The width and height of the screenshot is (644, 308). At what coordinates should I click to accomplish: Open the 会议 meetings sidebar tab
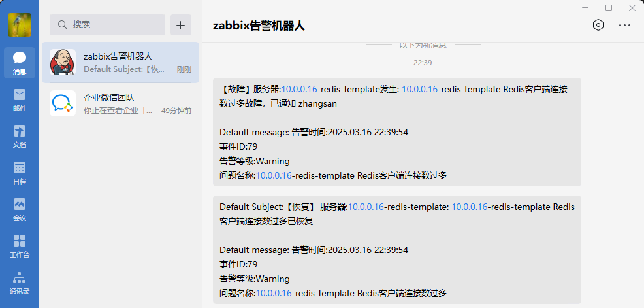coord(20,209)
